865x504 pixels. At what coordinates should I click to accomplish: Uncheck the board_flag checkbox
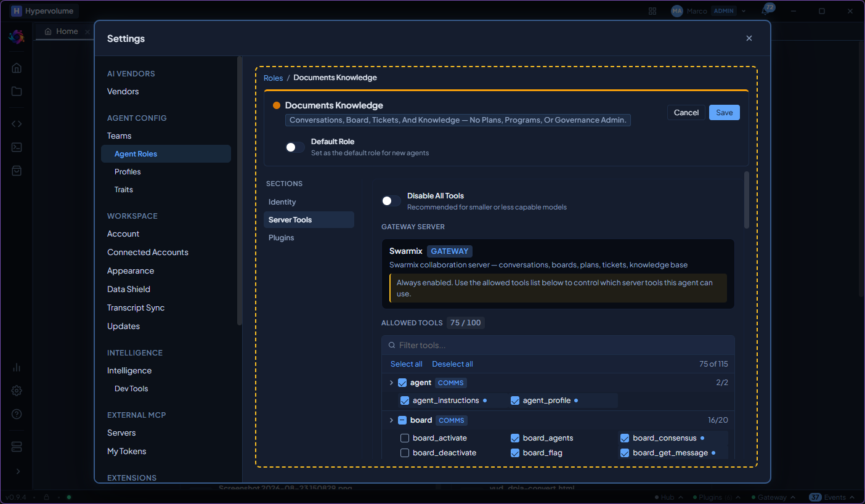(515, 453)
